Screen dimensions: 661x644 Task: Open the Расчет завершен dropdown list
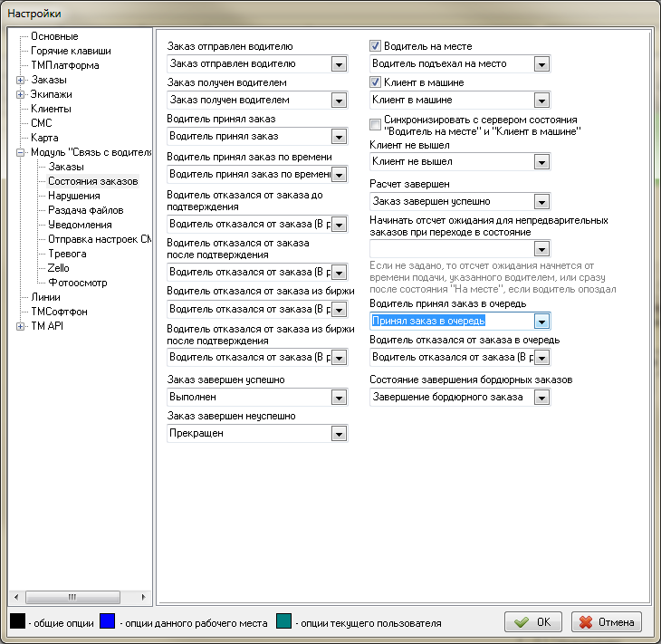coord(541,201)
